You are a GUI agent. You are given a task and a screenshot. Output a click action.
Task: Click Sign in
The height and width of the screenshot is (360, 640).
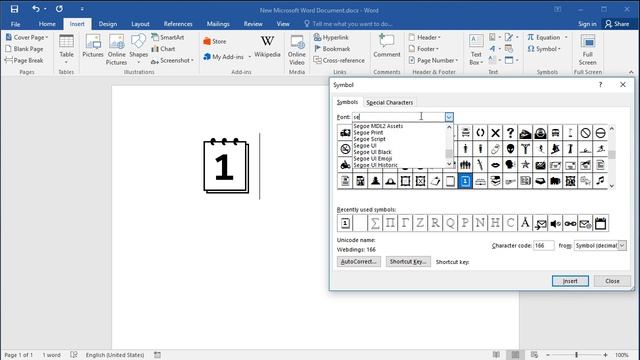pyautogui.click(x=587, y=24)
